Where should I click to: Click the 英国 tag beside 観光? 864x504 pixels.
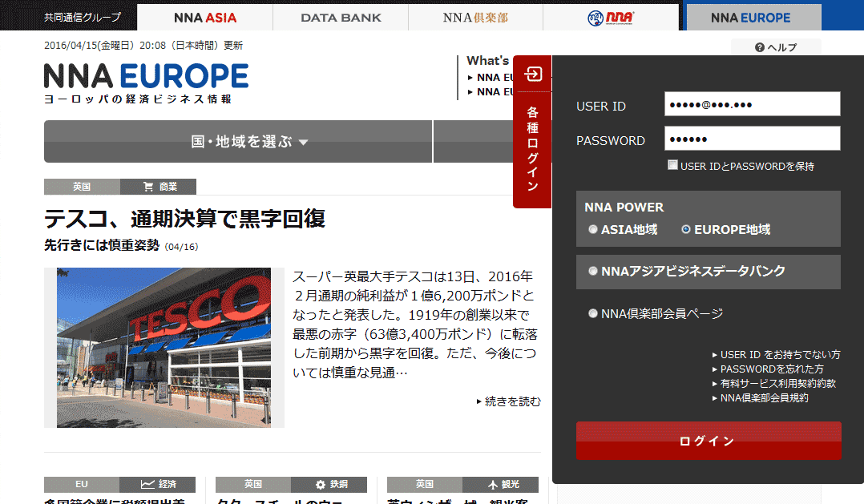(424, 484)
